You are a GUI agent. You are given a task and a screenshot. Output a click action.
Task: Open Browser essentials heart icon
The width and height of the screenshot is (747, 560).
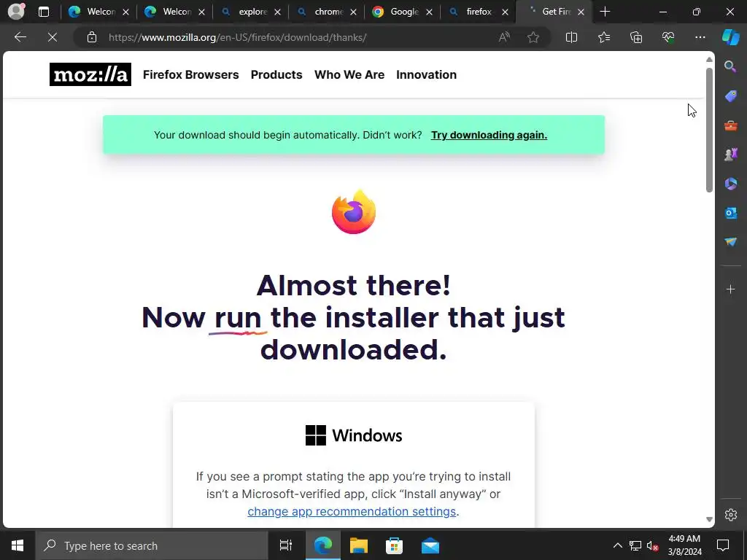pos(668,37)
